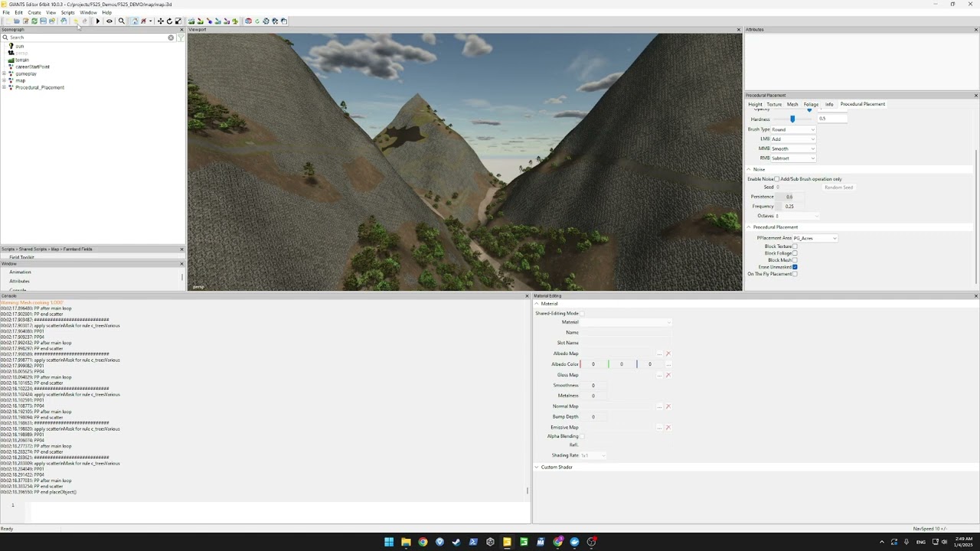Expand the Procedural_Placement tree node
980x551 pixels.
click(4, 87)
